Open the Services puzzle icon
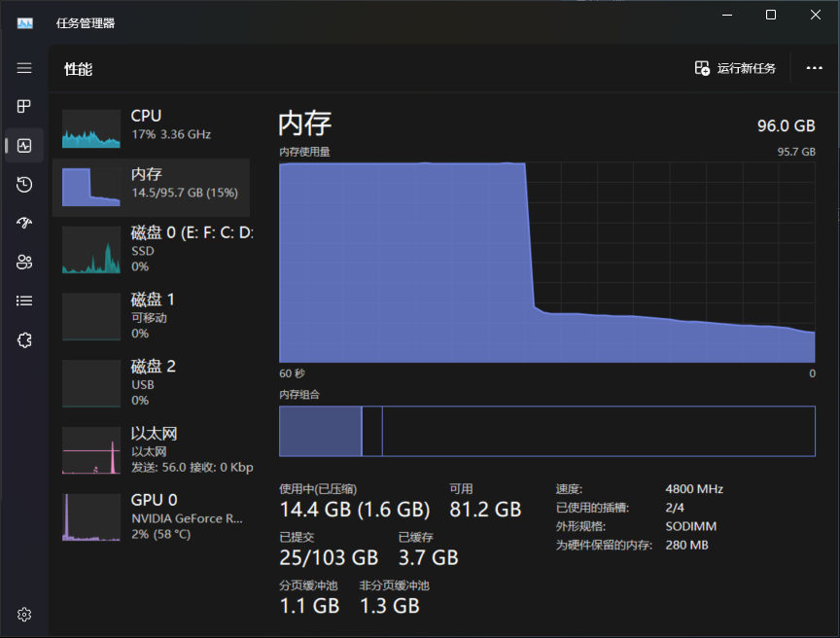The width and height of the screenshot is (840, 638). coord(24,339)
